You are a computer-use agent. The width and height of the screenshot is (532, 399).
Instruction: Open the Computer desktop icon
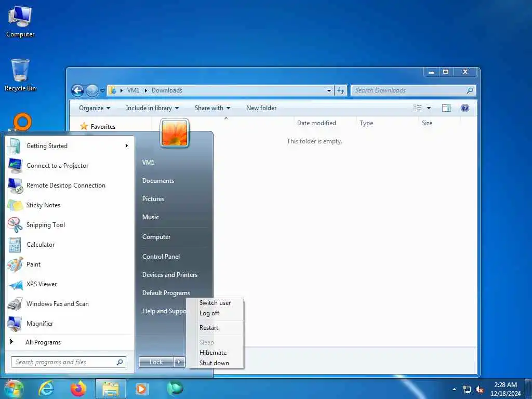pyautogui.click(x=20, y=22)
